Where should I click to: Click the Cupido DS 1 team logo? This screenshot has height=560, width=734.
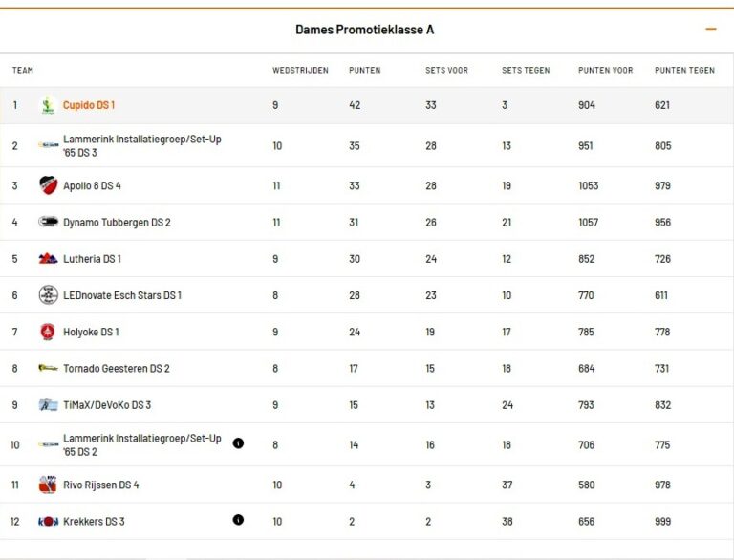pyautogui.click(x=48, y=106)
